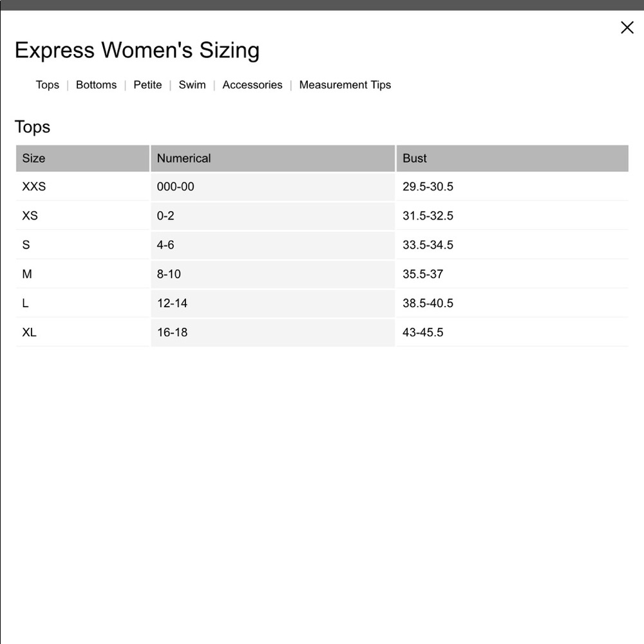This screenshot has width=644, height=644.
Task: Click the 4-6 numerical cell
Action: pos(272,245)
